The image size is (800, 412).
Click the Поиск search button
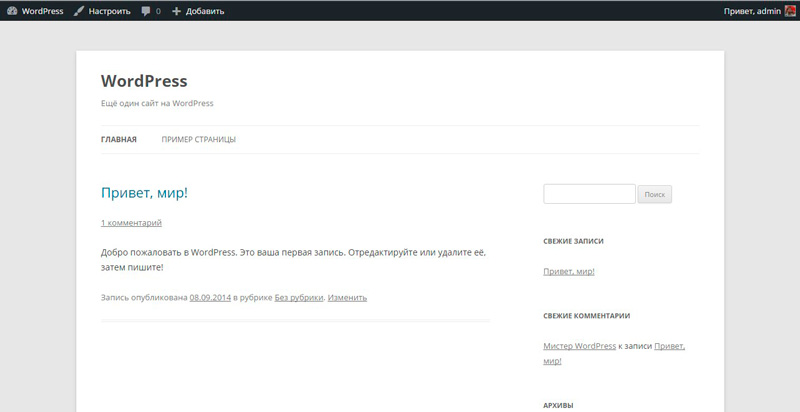[x=655, y=194]
